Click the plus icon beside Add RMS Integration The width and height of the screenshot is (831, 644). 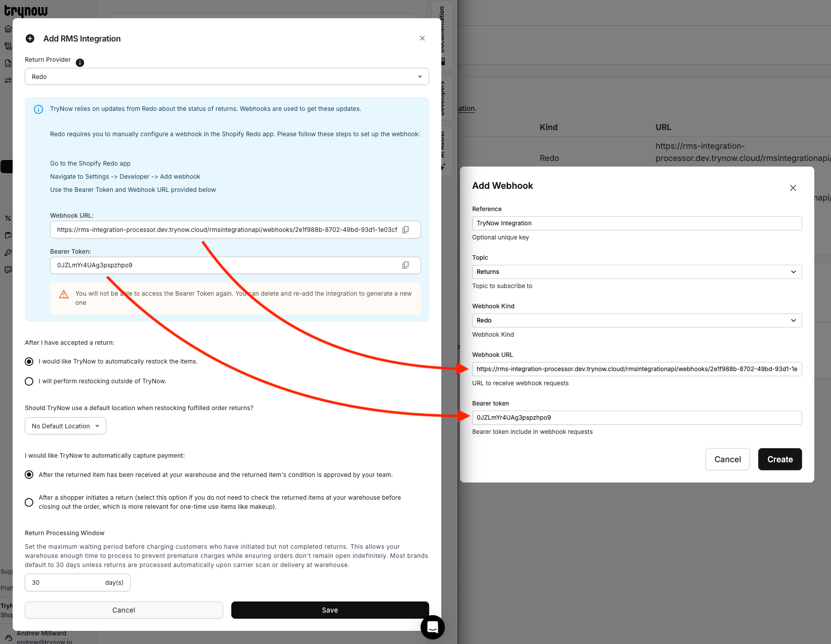(x=30, y=38)
